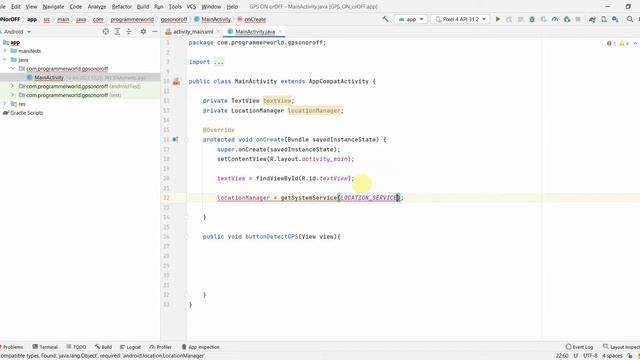Image resolution: width=640 pixels, height=360 pixels.
Task: Click Apply Changes and Restart Activity icon
Action: click(509, 19)
